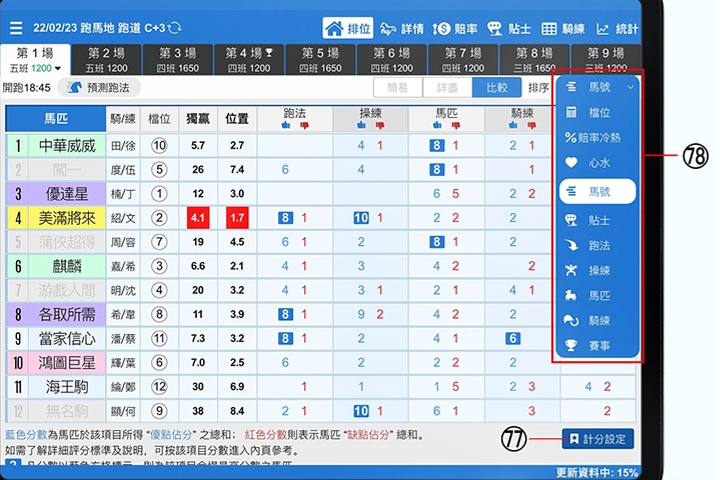The width and height of the screenshot is (720, 480).
Task: Click the 預測跑法 button
Action: click(x=99, y=88)
